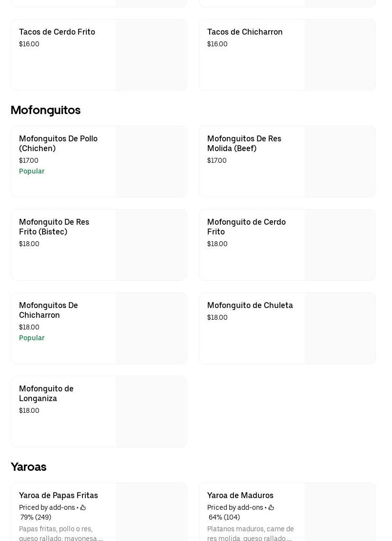This screenshot has width=392, height=541.
Task: Choose Mofonguito de Cerdo Frito
Action: [x=288, y=245]
